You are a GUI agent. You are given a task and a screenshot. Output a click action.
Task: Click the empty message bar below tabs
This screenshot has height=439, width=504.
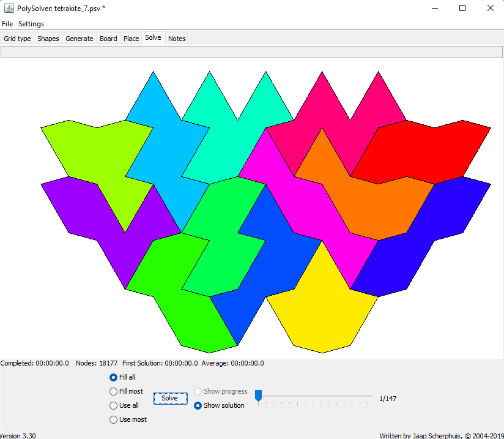251,52
